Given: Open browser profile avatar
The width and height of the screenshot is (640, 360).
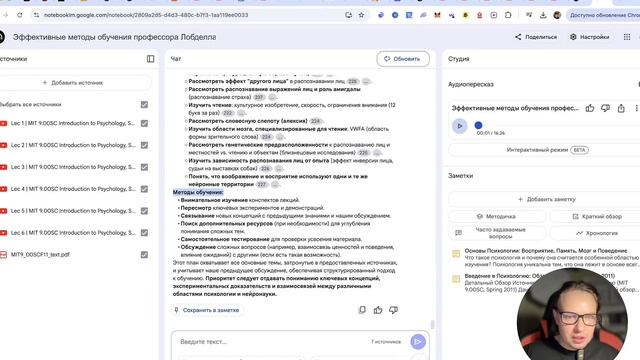Looking at the screenshot, I should click(x=557, y=15).
